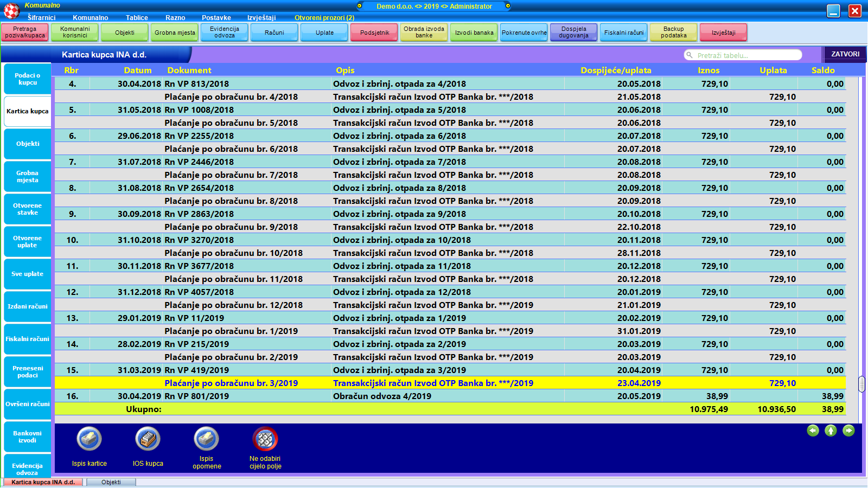Click the search magnifier icon
This screenshot has width=868, height=488.
click(690, 55)
